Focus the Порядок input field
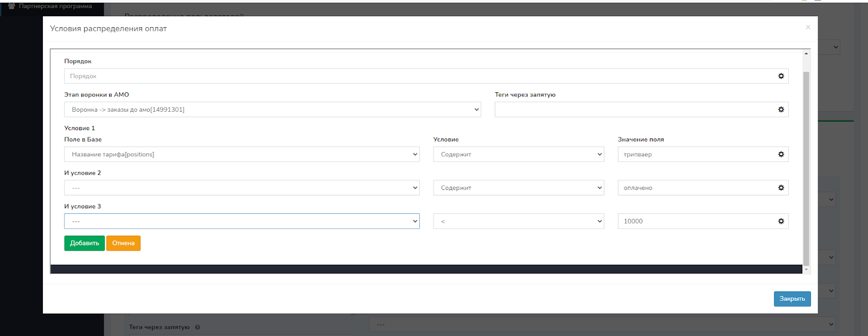The width and height of the screenshot is (868, 336). pos(418,76)
